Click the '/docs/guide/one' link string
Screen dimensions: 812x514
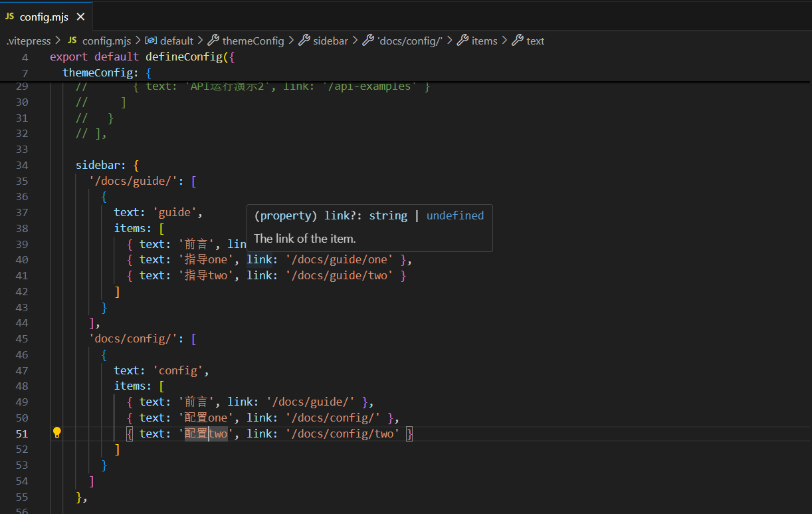pos(340,259)
